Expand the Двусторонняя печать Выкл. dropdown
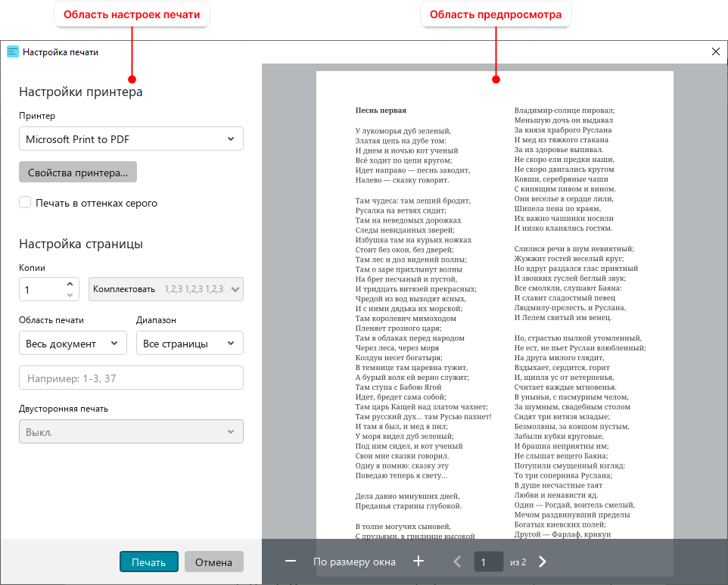 tap(131, 431)
